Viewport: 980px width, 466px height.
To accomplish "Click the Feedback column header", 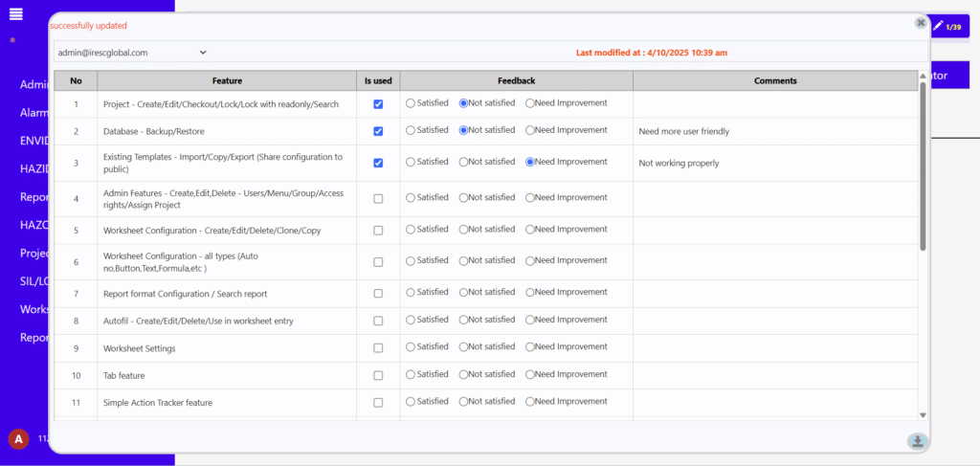I will click(516, 81).
